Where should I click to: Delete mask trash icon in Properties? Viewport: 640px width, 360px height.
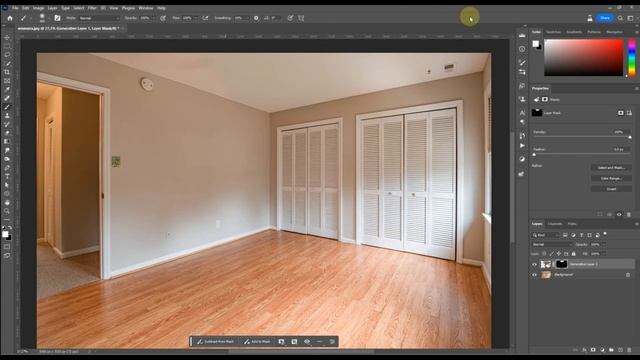[629, 214]
